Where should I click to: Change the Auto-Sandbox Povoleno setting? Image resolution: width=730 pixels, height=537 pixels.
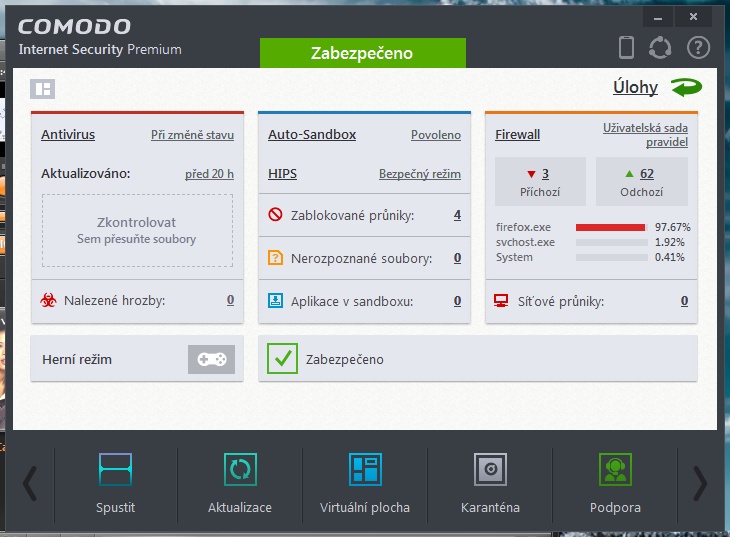(x=436, y=135)
